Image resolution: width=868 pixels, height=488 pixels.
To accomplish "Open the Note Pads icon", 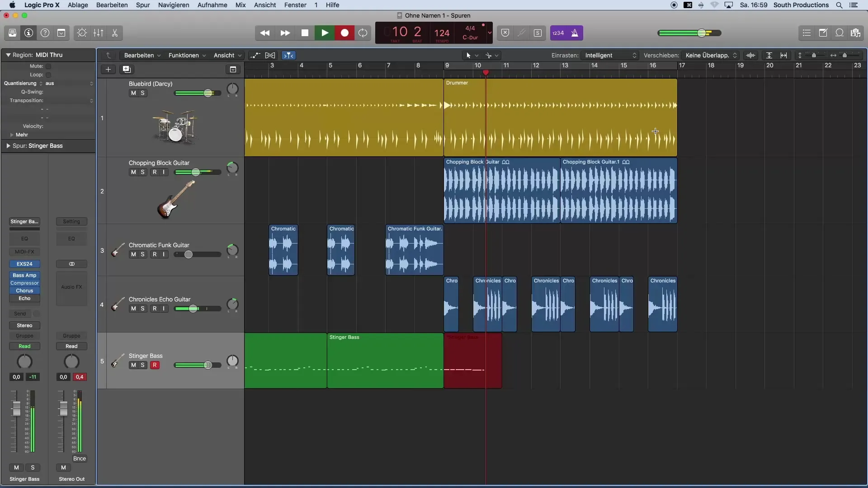I will click(x=823, y=33).
